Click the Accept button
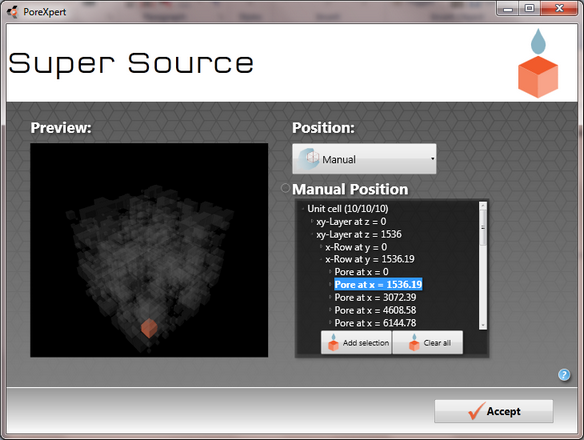Screen dimensions: 584x440 pyautogui.click(x=493, y=411)
